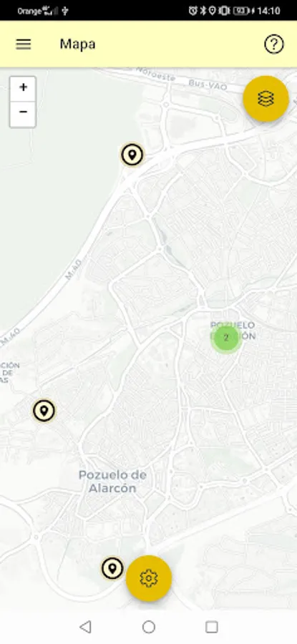Expand the green cluster marker showing 2
Image resolution: width=297 pixels, height=644 pixels.
point(225,338)
